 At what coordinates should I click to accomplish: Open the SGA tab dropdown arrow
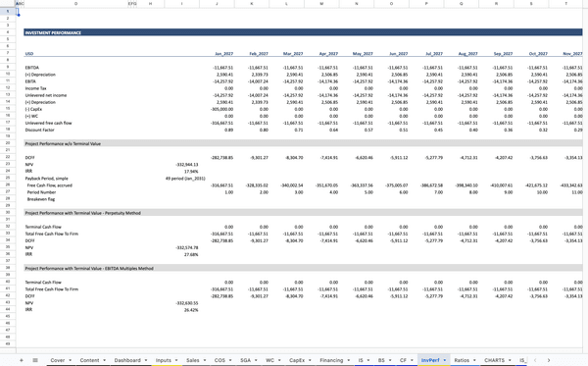pyautogui.click(x=256, y=360)
